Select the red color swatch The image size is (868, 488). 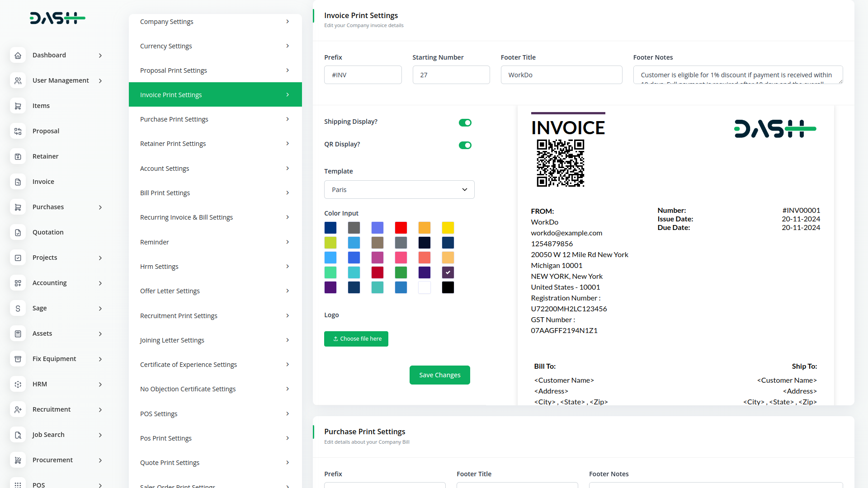coord(401,228)
